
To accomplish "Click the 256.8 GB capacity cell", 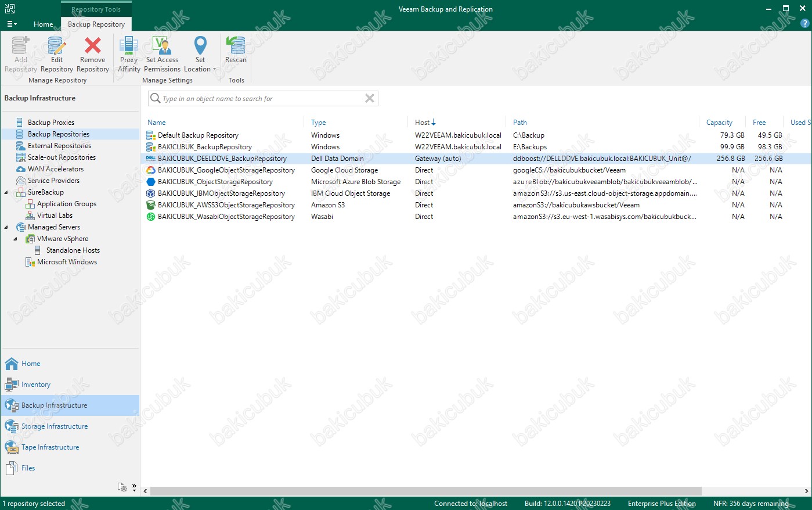I will [x=731, y=159].
